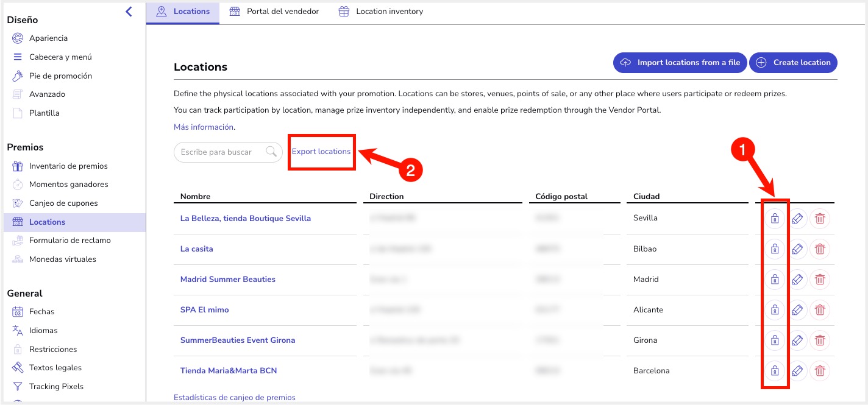The height and width of the screenshot is (405, 868).
Task: Open the Location inventory tab
Action: click(x=381, y=12)
